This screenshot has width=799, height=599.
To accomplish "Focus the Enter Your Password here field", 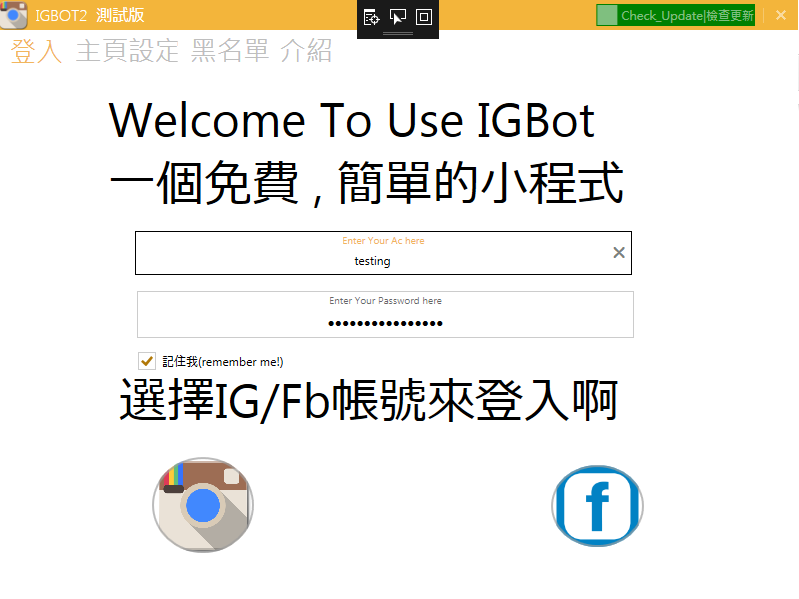I will pyautogui.click(x=385, y=314).
